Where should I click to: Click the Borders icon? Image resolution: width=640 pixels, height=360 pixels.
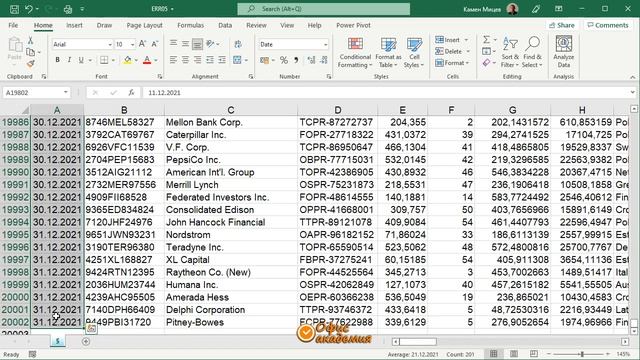(x=104, y=60)
